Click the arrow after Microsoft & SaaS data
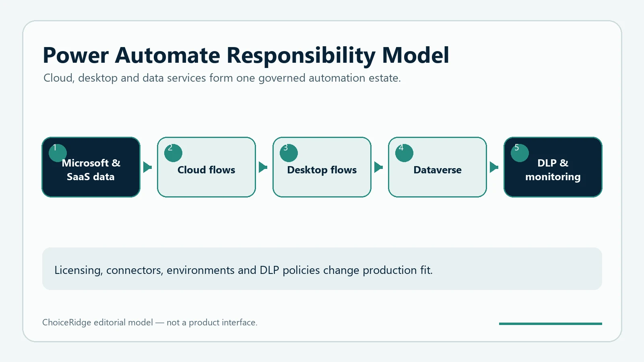The width and height of the screenshot is (644, 362). point(147,167)
